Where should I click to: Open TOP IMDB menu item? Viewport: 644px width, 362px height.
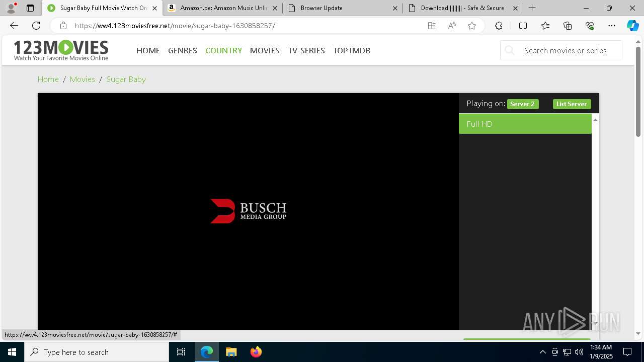[x=352, y=50]
